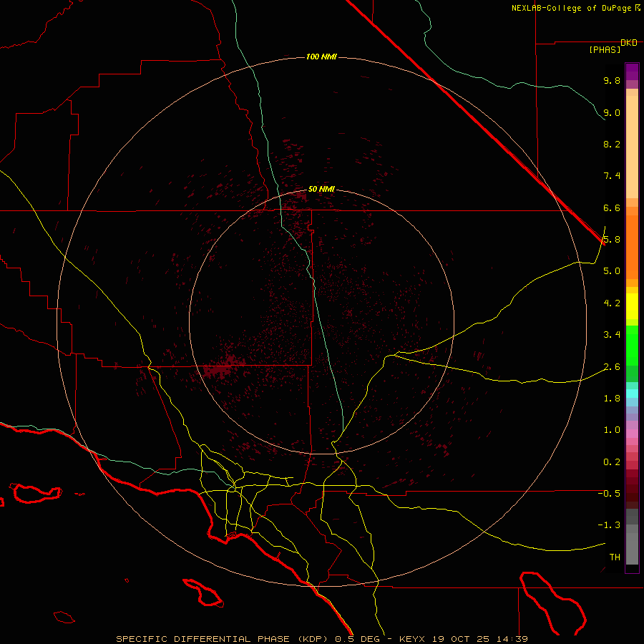Click the 8.2 scale value
This screenshot has width=644, height=644.
(612, 144)
